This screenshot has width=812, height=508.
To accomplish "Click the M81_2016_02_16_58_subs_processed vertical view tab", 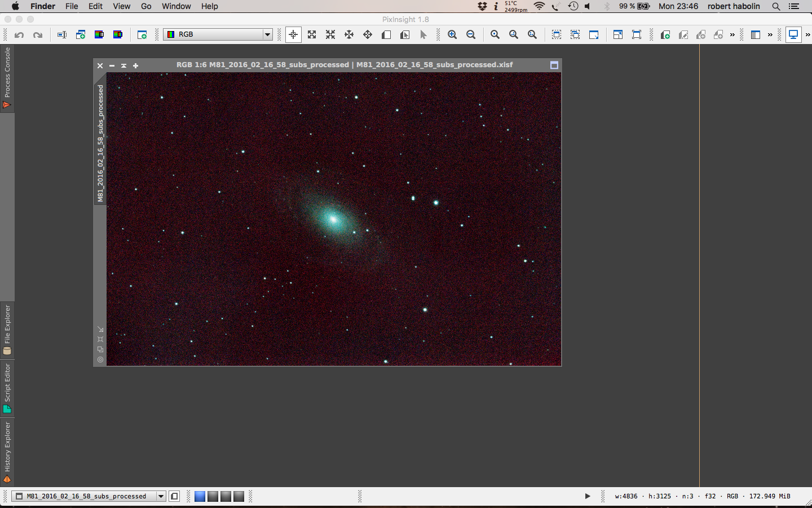I will (x=100, y=143).
